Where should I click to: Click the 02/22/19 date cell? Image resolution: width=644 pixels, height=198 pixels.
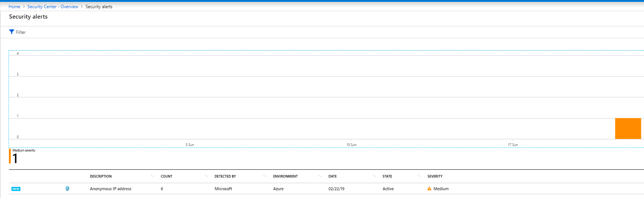[x=336, y=189]
